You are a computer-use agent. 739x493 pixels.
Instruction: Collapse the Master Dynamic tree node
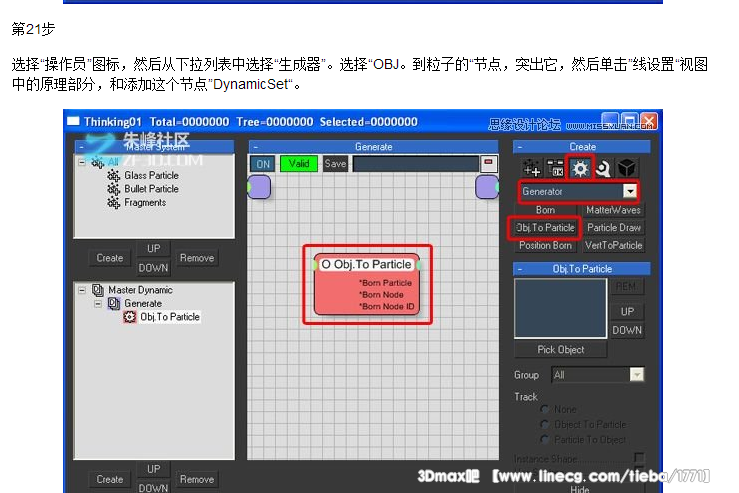(x=82, y=290)
